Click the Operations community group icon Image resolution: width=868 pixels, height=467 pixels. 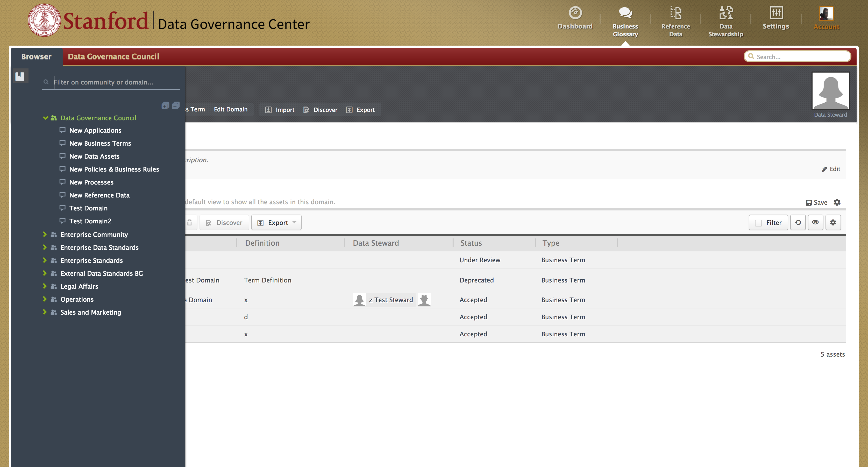[54, 299]
